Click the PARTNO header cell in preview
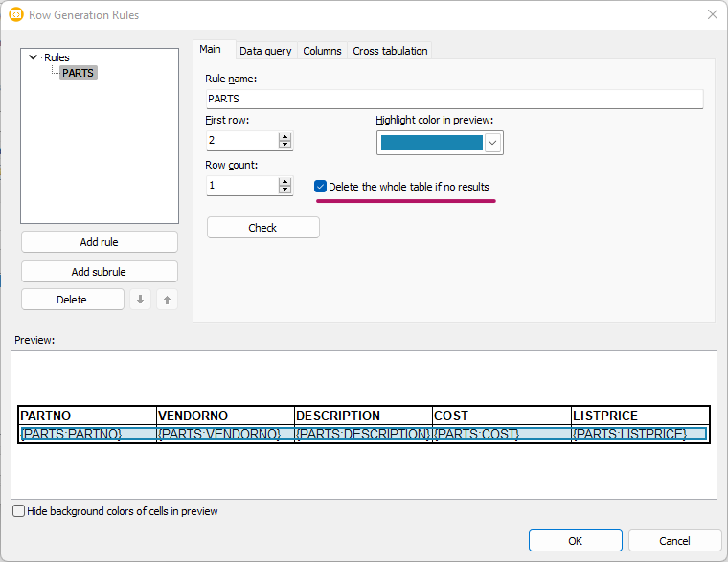 (x=88, y=416)
